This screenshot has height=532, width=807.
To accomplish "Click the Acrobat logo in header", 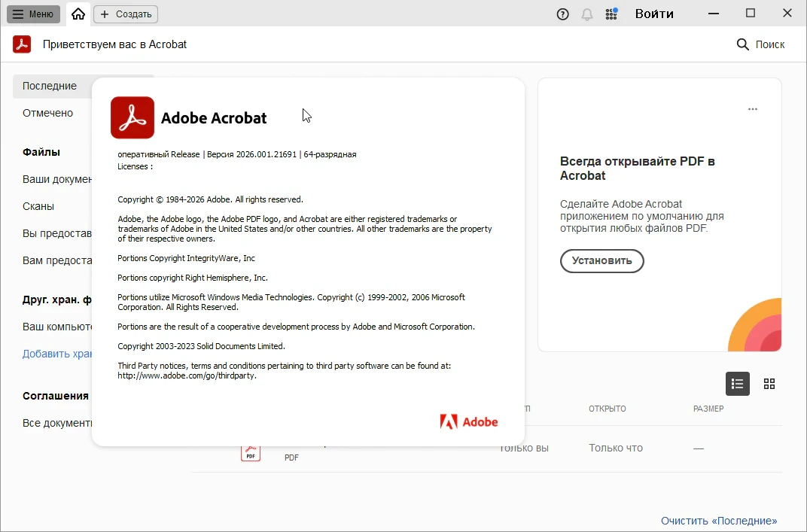I will 22,44.
